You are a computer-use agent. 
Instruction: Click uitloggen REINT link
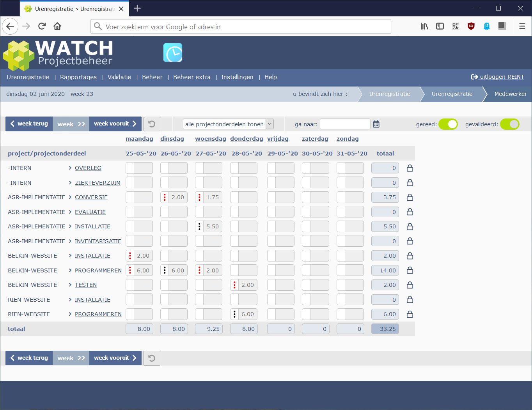pyautogui.click(x=498, y=77)
